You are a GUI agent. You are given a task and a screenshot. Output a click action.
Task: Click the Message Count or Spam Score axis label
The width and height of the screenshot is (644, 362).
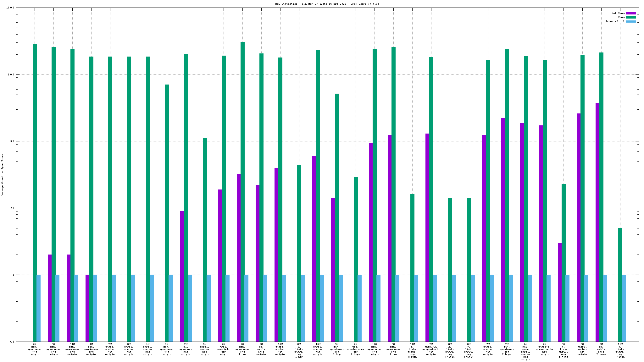coord(3,175)
